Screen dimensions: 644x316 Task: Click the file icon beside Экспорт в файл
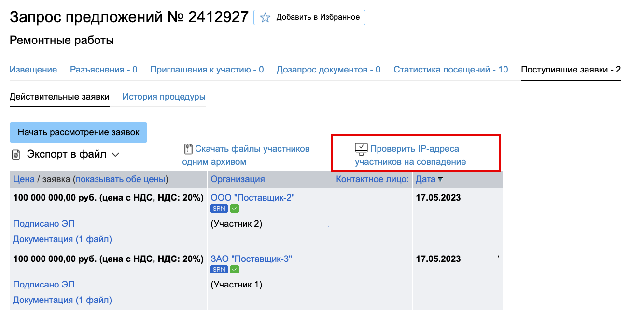pyautogui.click(x=16, y=155)
